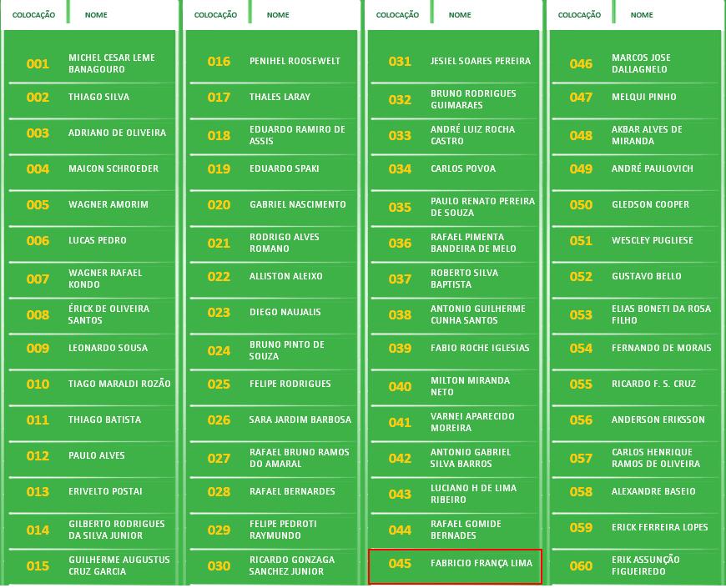Click the NOME header above Penihel Roosewelt

pos(278,15)
